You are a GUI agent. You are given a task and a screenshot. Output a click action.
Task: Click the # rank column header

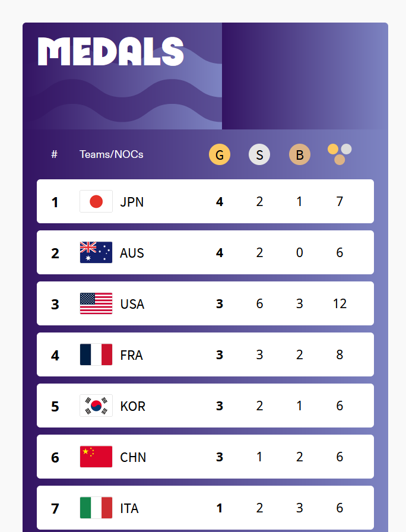pyautogui.click(x=54, y=154)
